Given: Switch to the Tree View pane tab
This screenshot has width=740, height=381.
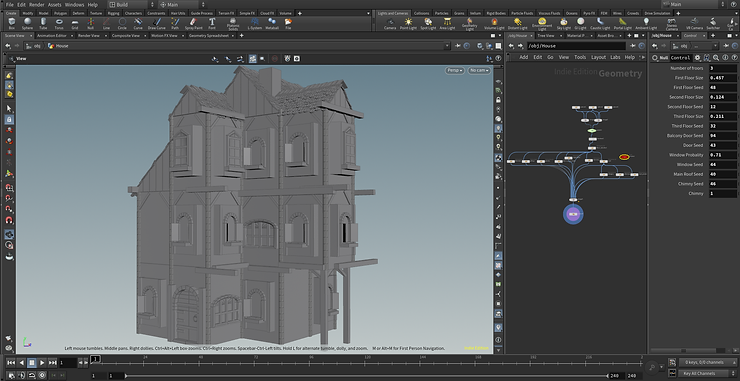Looking at the screenshot, I should click(x=547, y=35).
